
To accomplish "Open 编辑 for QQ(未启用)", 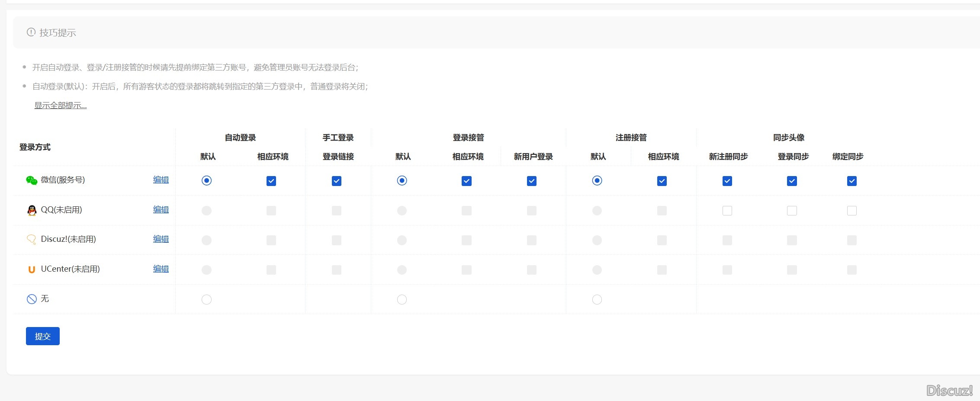I will point(161,209).
